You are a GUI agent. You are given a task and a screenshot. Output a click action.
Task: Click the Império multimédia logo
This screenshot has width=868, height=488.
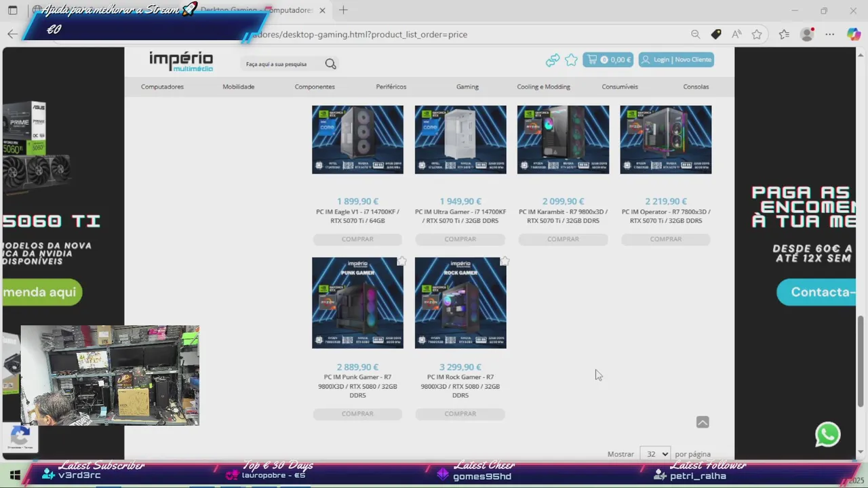pos(181,61)
